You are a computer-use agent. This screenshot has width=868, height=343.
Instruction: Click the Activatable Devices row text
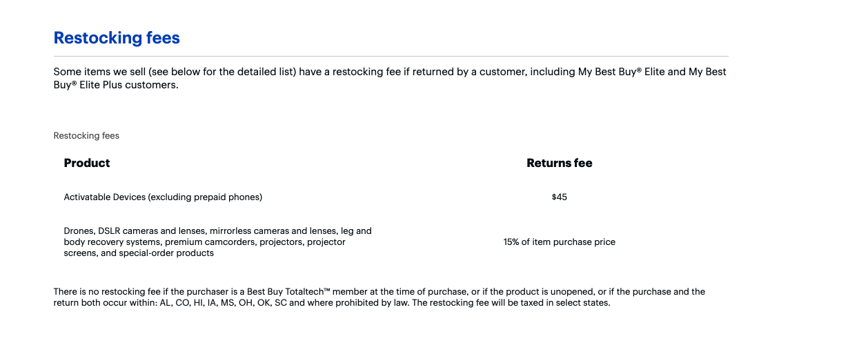[164, 197]
